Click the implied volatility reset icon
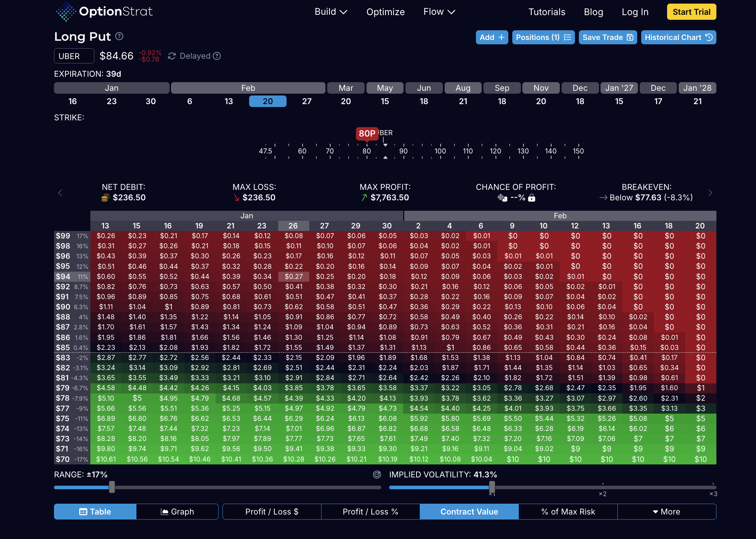The width and height of the screenshot is (756, 539). click(377, 475)
